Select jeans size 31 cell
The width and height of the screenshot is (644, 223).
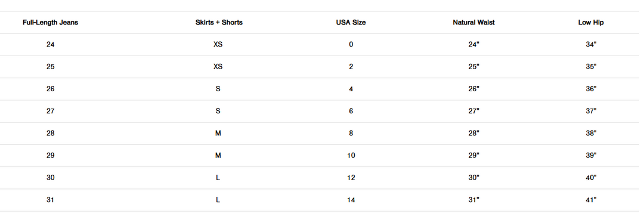click(50, 200)
